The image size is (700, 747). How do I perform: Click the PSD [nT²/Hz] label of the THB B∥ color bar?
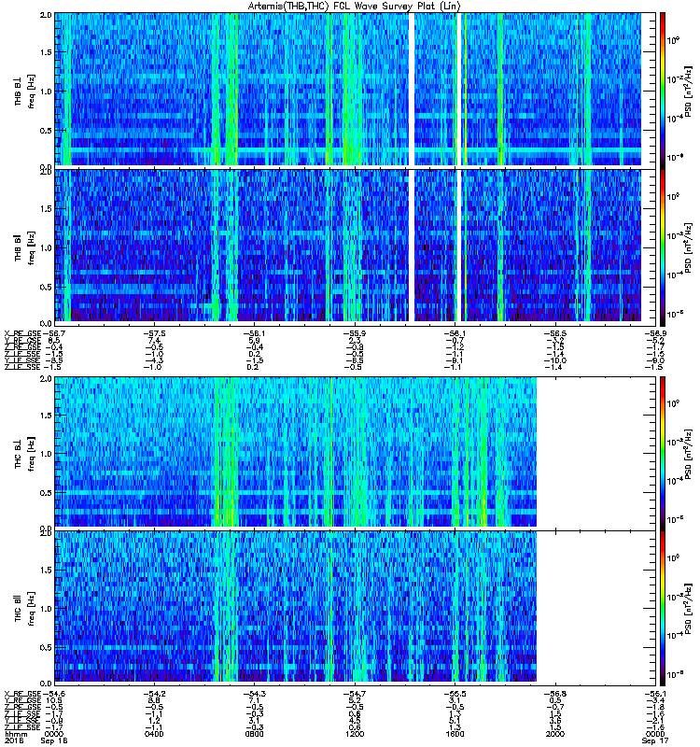tap(689, 247)
